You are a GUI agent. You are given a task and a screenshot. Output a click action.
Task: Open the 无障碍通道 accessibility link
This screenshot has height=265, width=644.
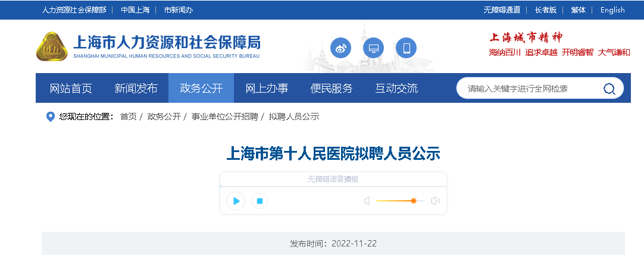(501, 10)
